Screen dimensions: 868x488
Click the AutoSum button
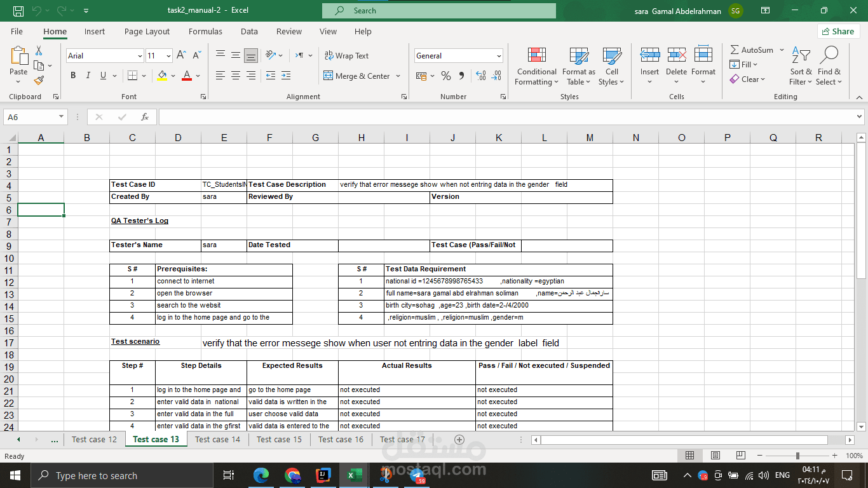752,50
